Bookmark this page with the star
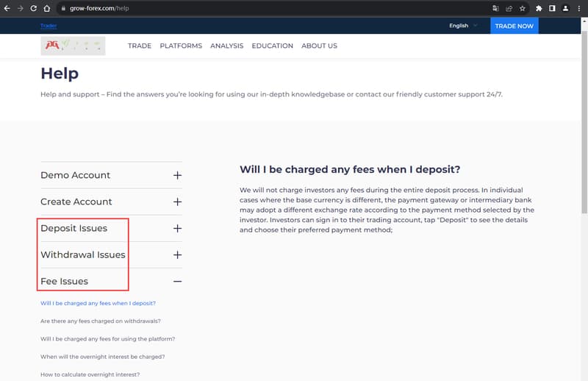 pos(523,8)
